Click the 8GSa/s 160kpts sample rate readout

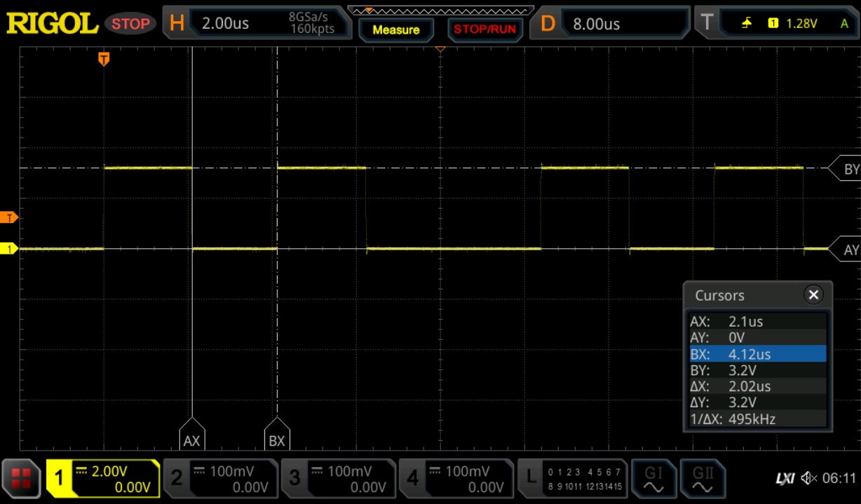pos(312,23)
